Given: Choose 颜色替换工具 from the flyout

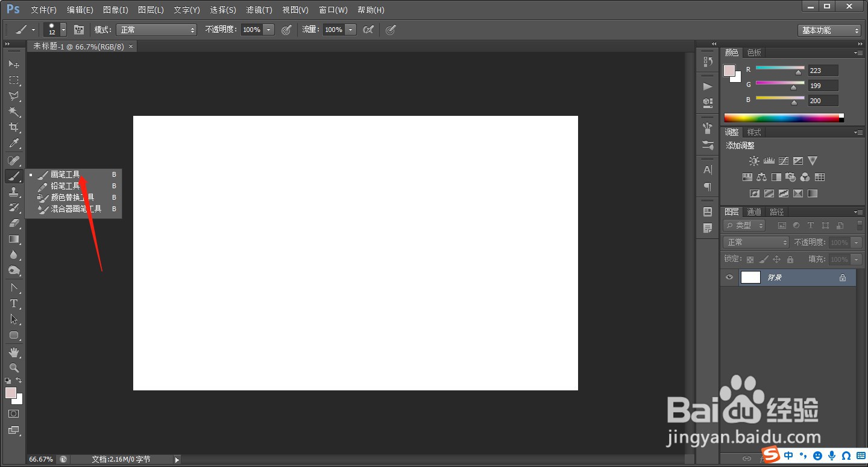Looking at the screenshot, I should pyautogui.click(x=74, y=197).
